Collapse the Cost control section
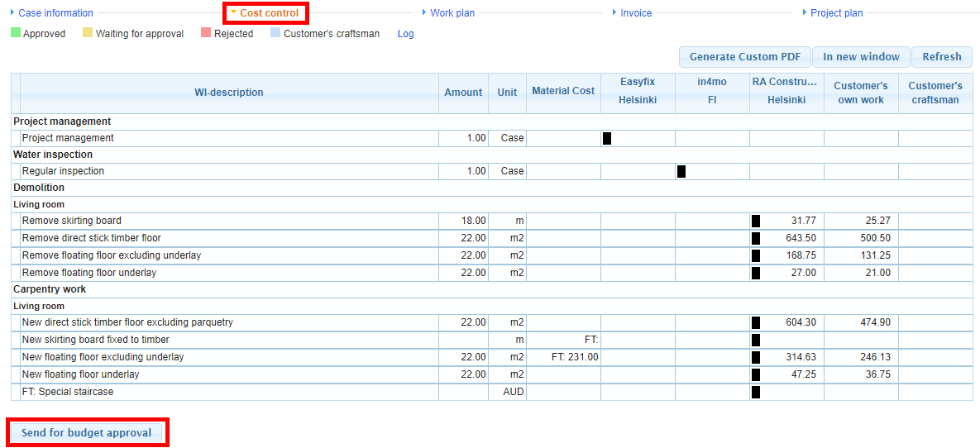The width and height of the screenshot is (980, 448). (268, 13)
